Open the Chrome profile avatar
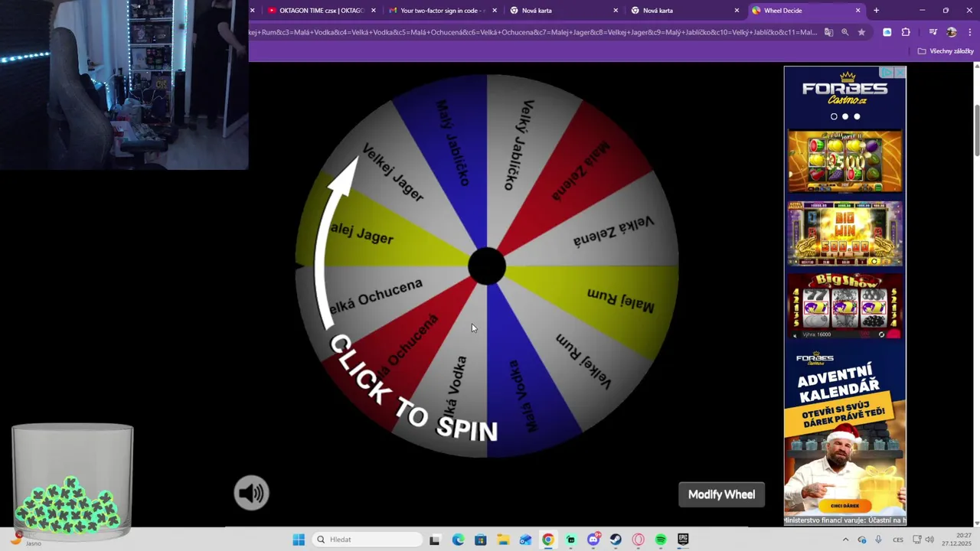The image size is (980, 551). (952, 32)
